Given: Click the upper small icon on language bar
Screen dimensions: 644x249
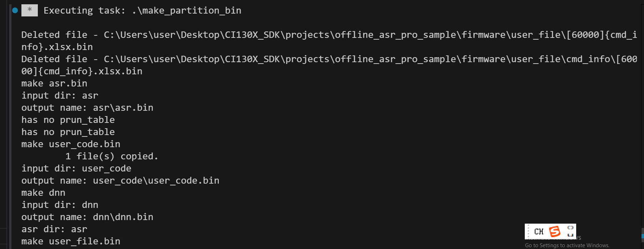Looking at the screenshot, I should tap(570, 228).
